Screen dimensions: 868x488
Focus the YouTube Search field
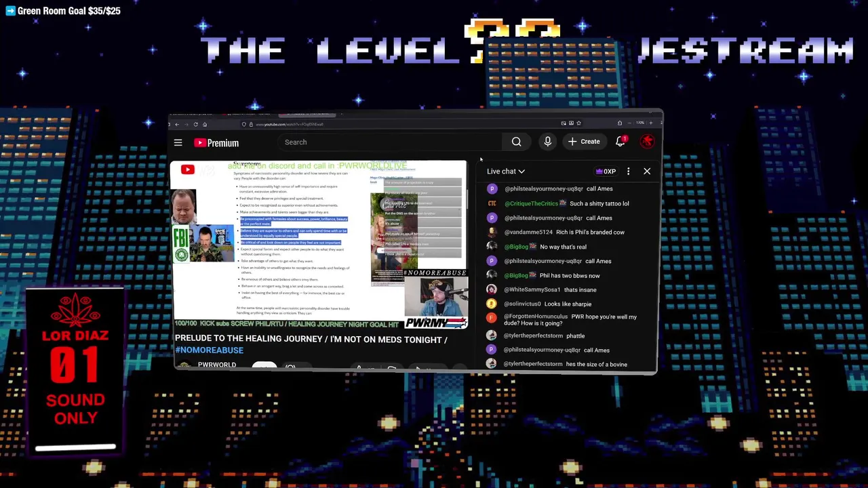pyautogui.click(x=391, y=142)
